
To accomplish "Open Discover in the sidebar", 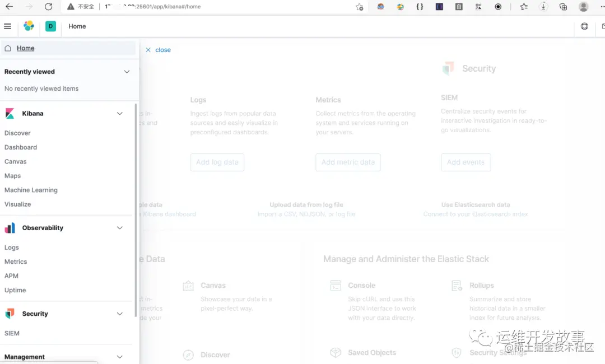I will (17, 133).
